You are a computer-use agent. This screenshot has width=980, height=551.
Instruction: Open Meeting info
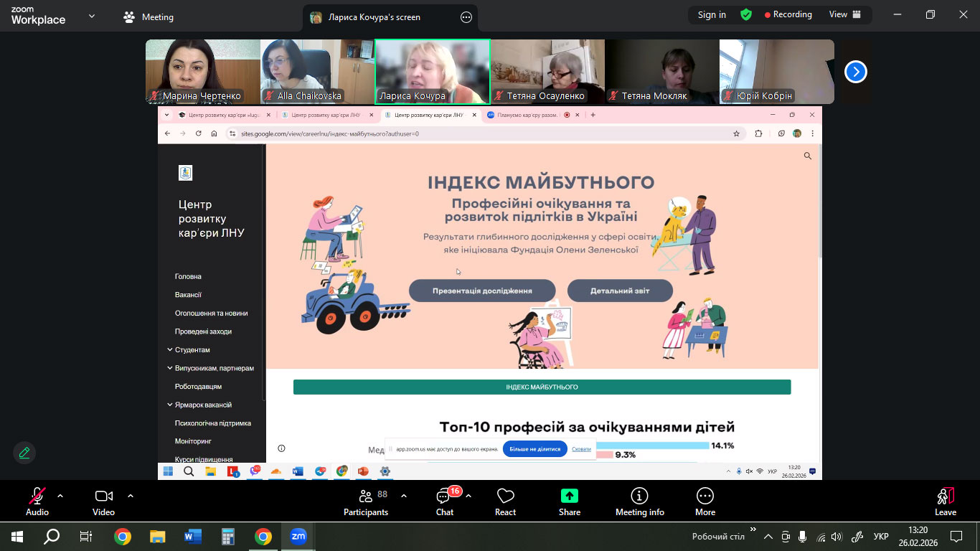(x=639, y=501)
